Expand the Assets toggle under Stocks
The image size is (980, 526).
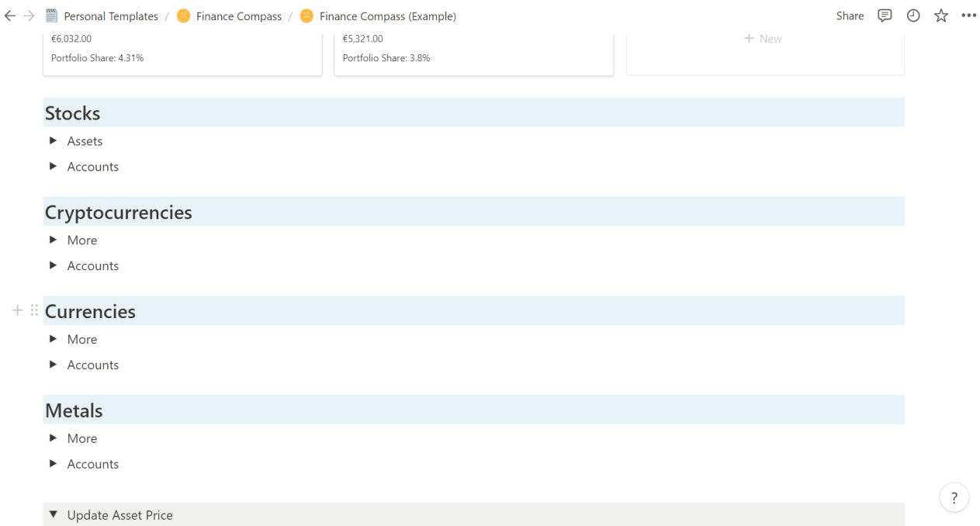[x=53, y=141]
